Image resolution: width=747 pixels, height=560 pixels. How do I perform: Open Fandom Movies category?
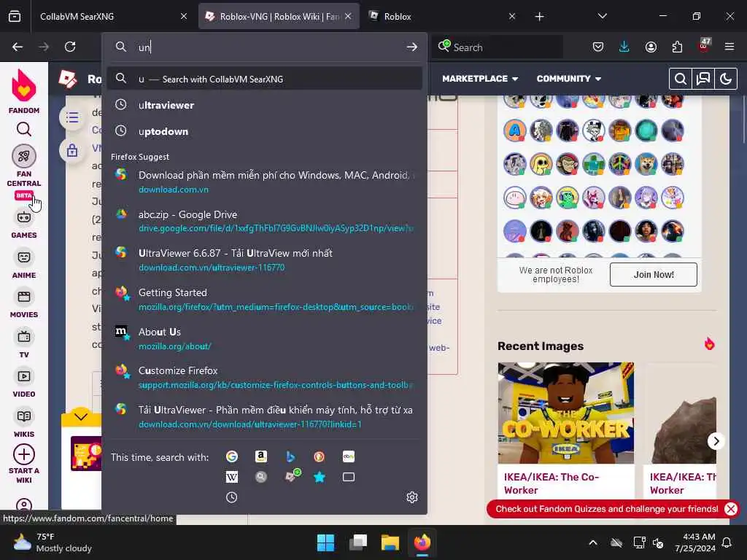[24, 304]
